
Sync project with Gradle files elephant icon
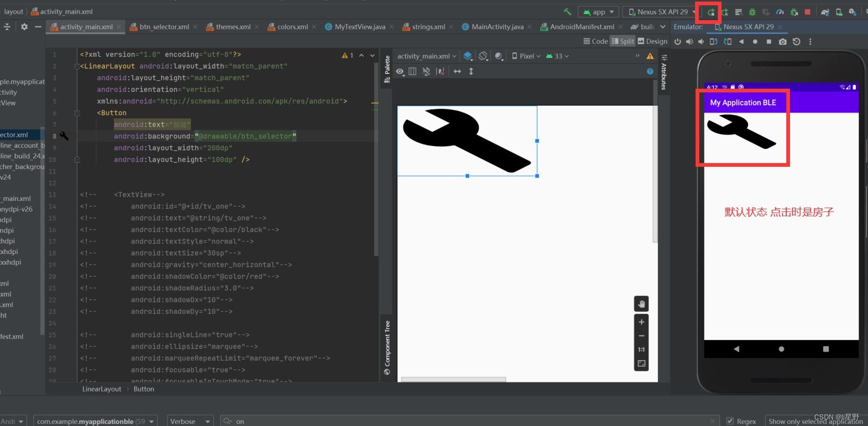point(826,12)
